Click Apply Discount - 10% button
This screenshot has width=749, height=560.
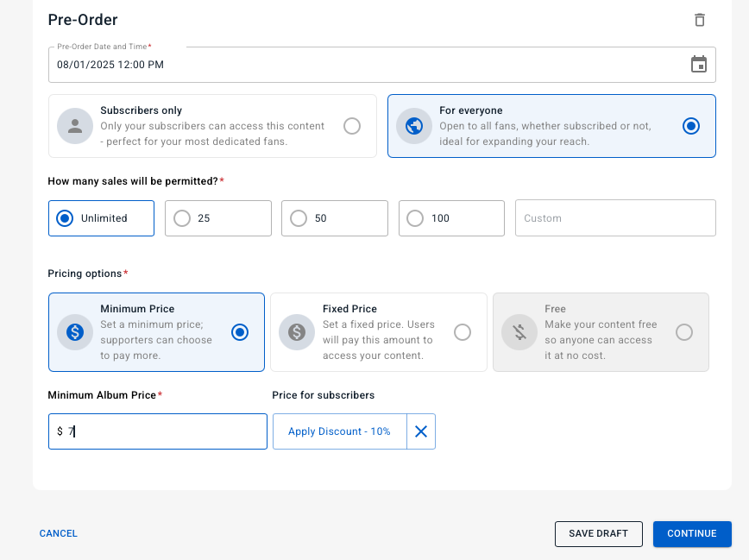click(x=340, y=431)
